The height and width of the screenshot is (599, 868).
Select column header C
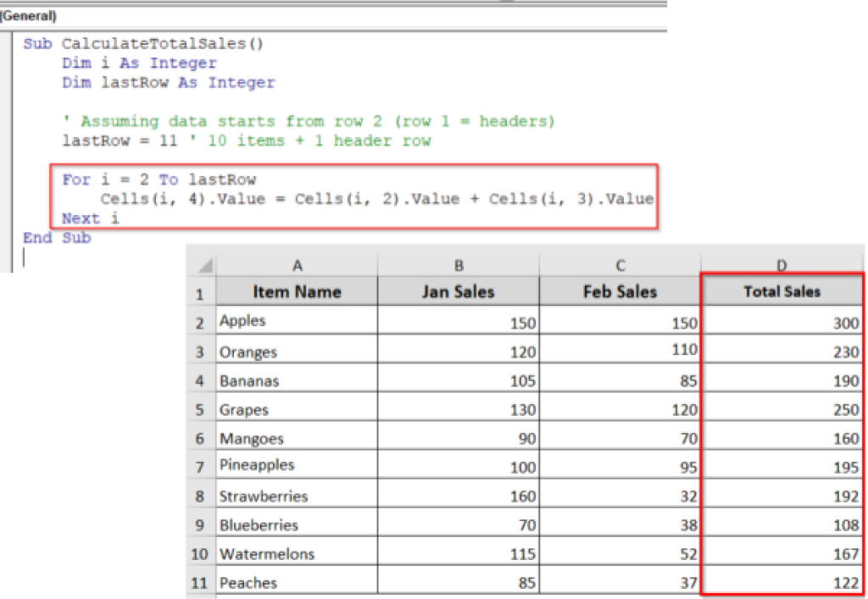(x=619, y=264)
